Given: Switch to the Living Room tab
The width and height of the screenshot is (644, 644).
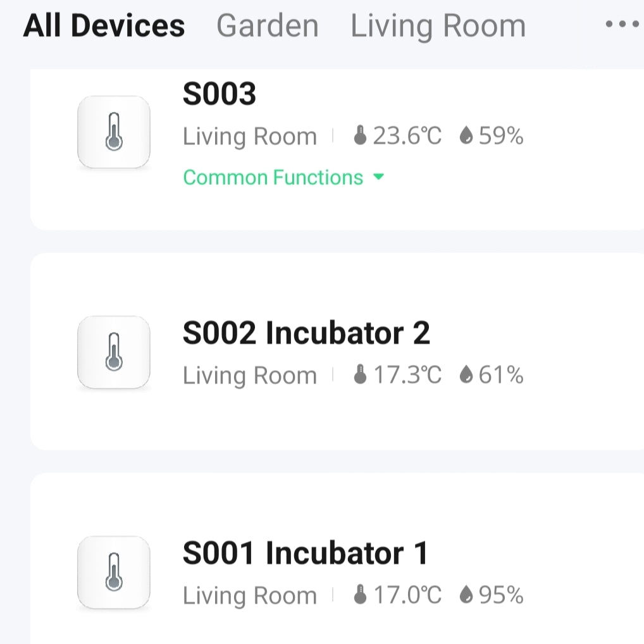Looking at the screenshot, I should pos(438,26).
